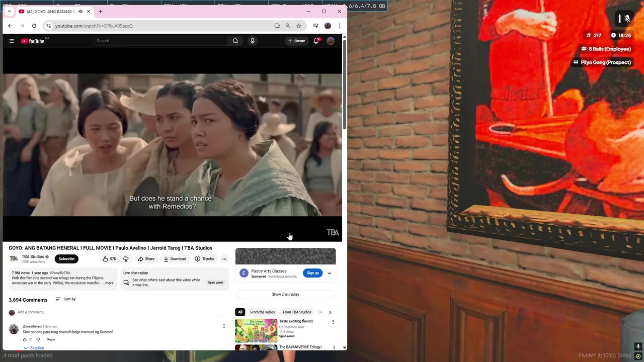Open the BAYANIVERSE Trilogy video title
The width and height of the screenshot is (644, 362).
coord(300,347)
